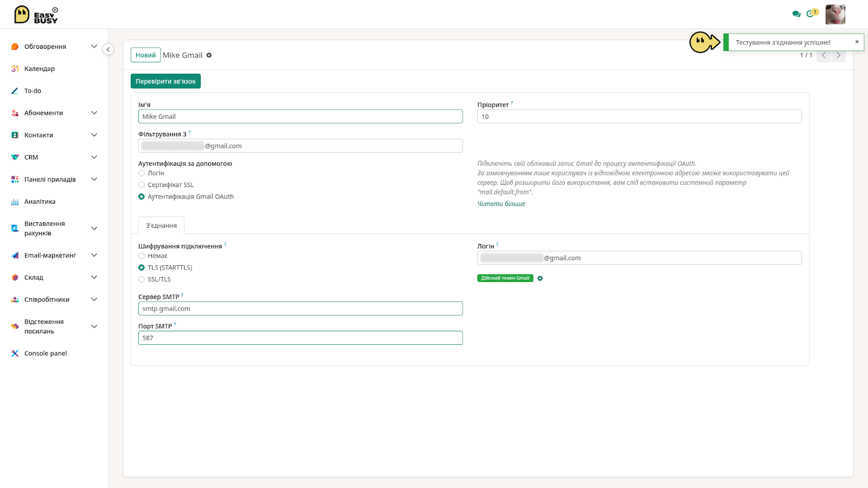Click the Панелі приладів icon
Screen dimensions: 868x488
(15, 179)
